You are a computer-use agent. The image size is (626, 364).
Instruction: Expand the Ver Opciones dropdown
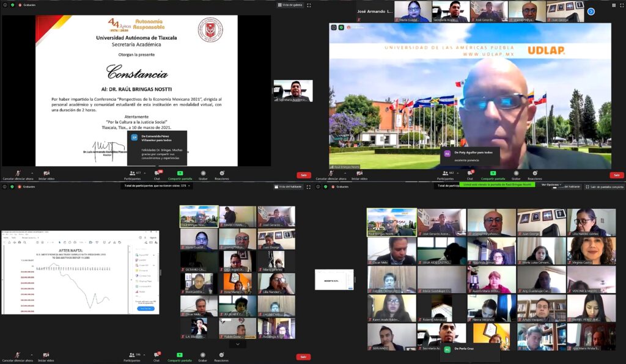tap(551, 184)
